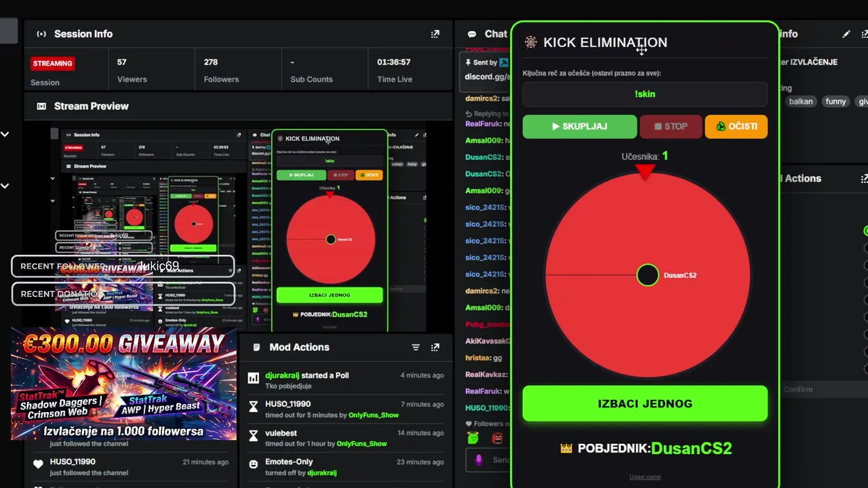Collapse the lower left sidebar chevron
Screen dimensions: 868x488
coord(5,186)
